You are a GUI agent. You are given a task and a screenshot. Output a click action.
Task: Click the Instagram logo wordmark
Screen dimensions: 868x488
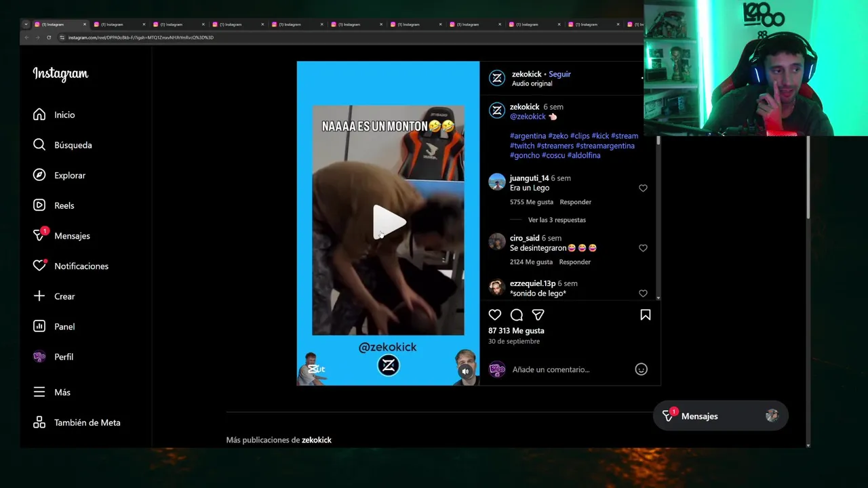point(60,74)
